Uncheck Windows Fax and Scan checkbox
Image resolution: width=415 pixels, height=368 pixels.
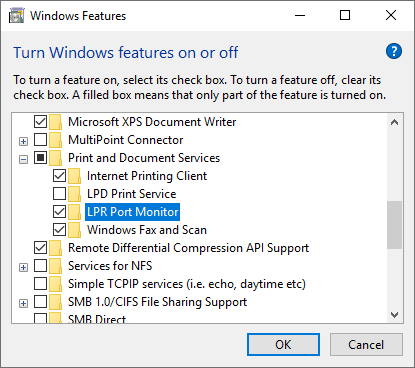59,229
